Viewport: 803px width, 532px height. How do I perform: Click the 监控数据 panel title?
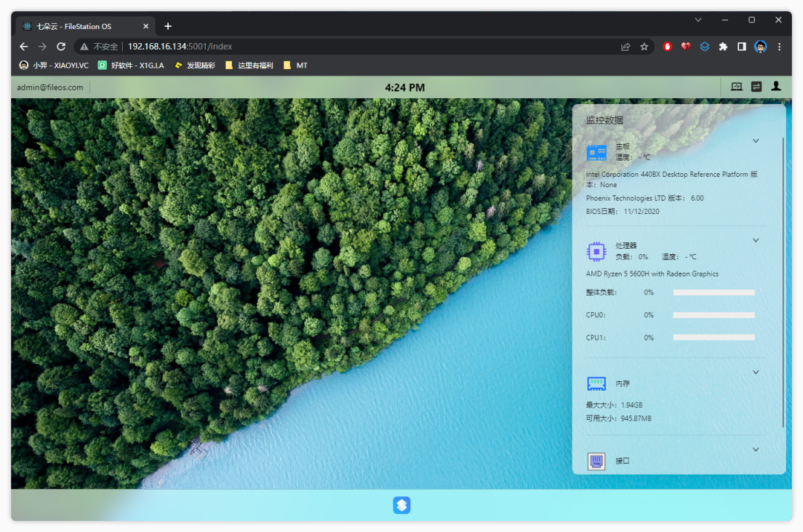coord(604,120)
